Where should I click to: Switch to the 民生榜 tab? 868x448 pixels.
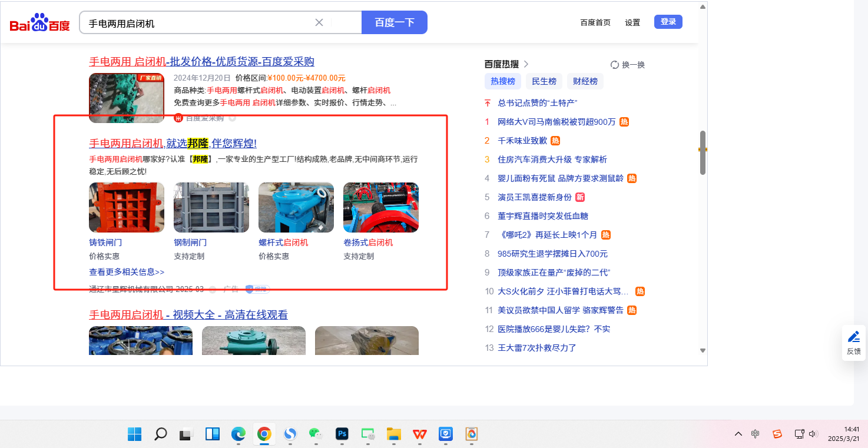tap(544, 81)
